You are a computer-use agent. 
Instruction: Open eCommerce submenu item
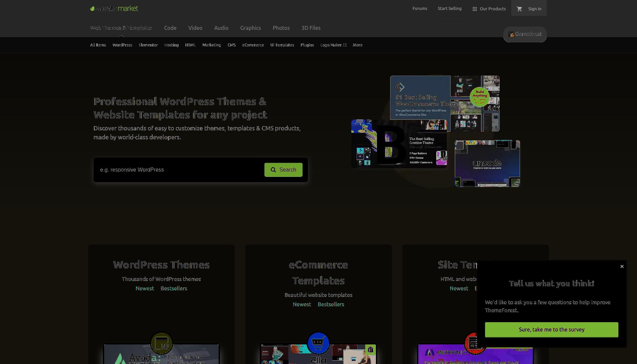253,45
